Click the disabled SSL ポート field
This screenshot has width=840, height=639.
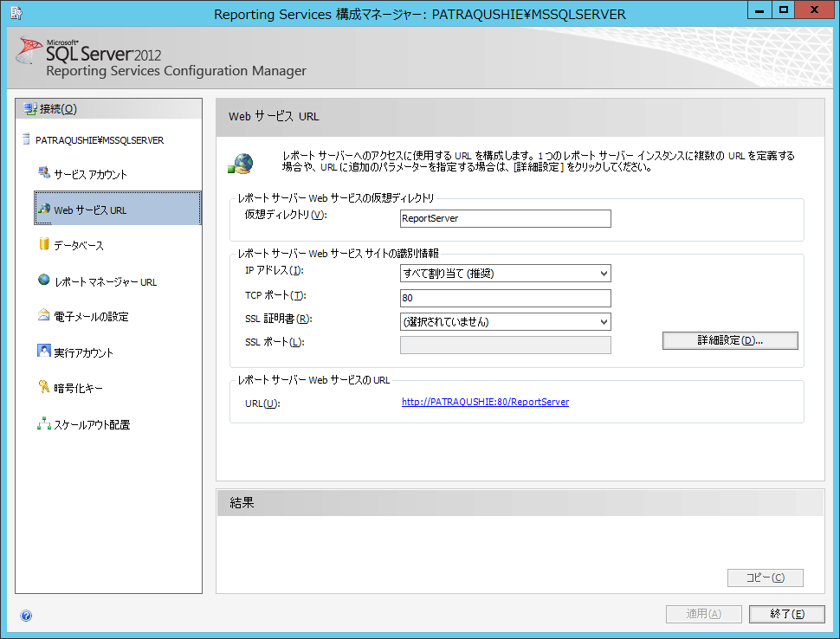[505, 345]
